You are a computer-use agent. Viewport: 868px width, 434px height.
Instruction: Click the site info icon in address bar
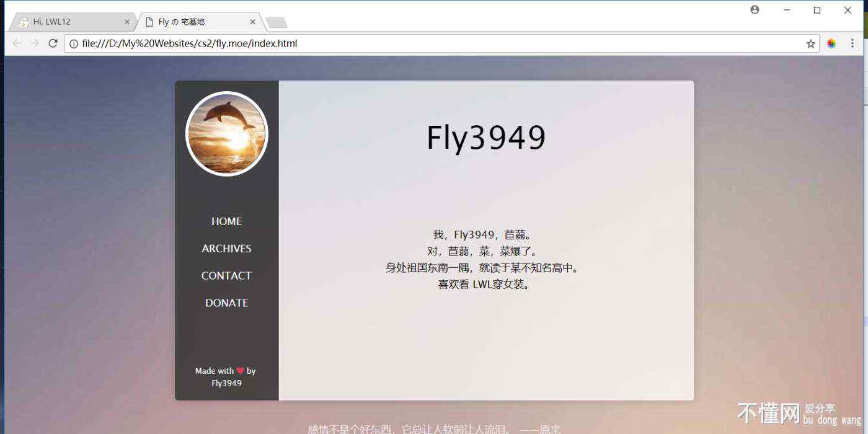73,43
